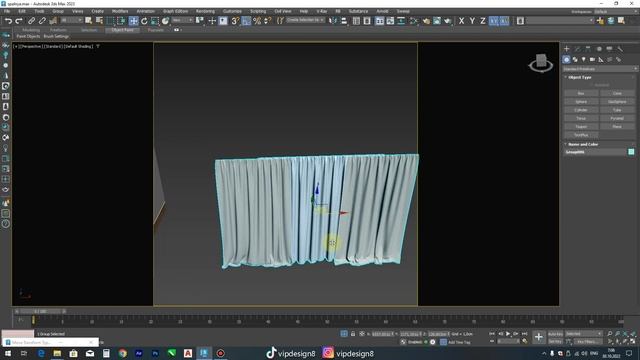Activate the Select and Link tool
This screenshot has height=360, width=640.
point(31,21)
